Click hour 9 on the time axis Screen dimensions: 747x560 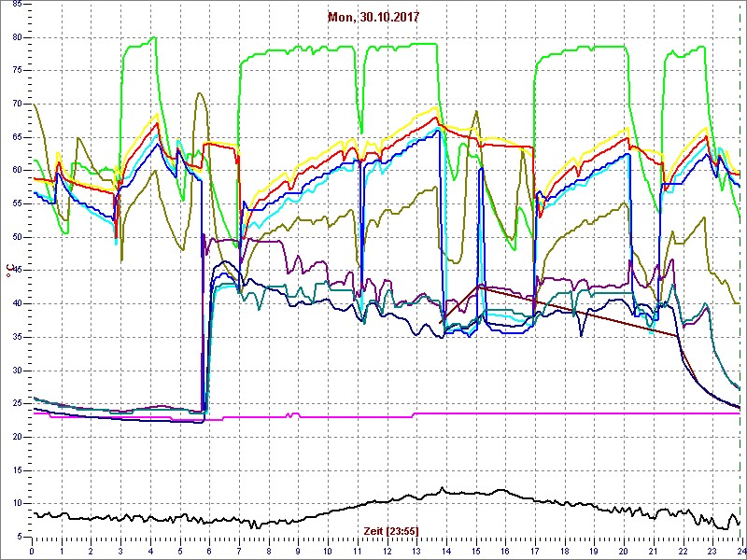coord(298,550)
